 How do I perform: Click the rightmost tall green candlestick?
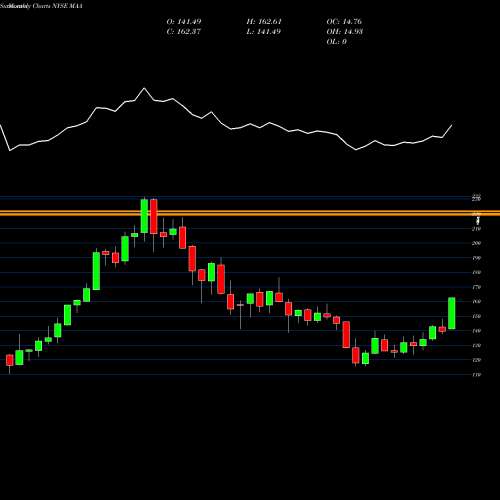pos(452,313)
